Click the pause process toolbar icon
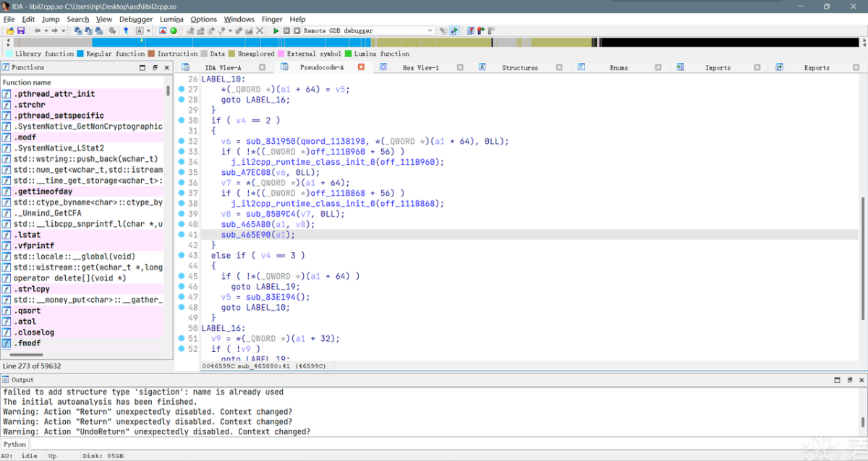 click(286, 30)
